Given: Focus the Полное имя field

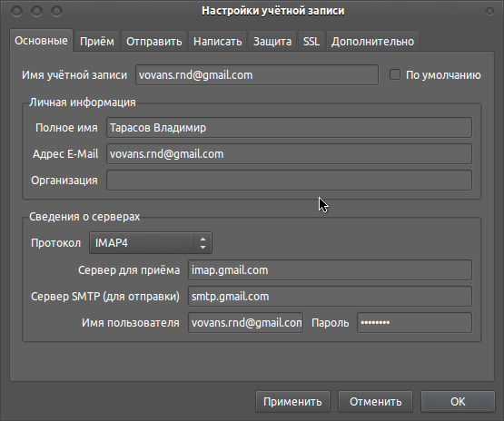Looking at the screenshot, I should coord(290,128).
